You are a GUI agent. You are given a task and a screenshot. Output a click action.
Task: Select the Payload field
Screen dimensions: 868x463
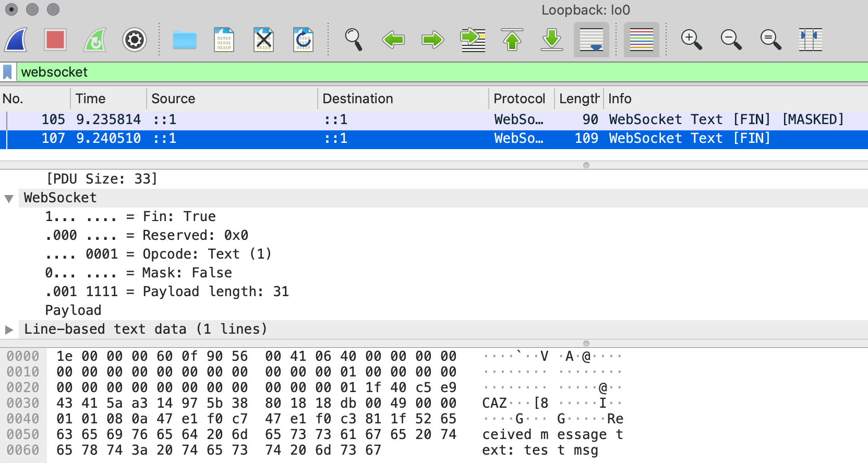(x=73, y=310)
